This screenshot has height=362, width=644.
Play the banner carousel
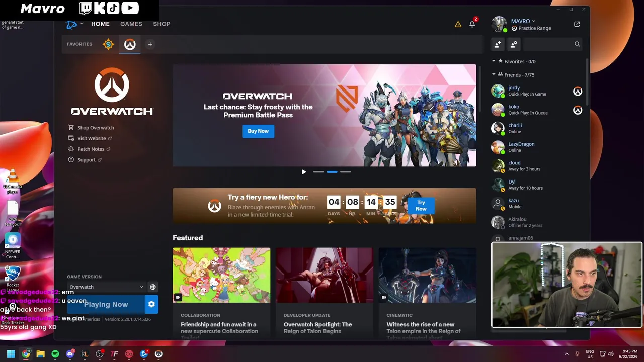point(304,172)
